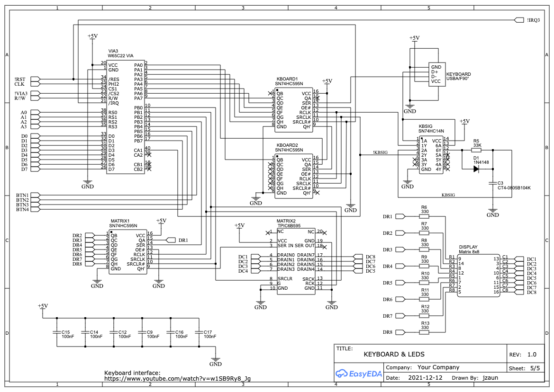
Task: Select resistor R5 33K
Action: pyautogui.click(x=477, y=150)
